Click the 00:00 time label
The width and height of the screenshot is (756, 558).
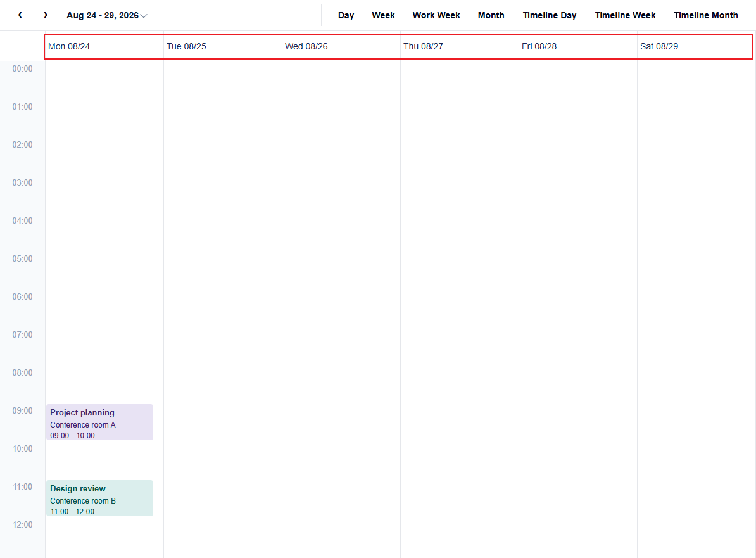23,69
